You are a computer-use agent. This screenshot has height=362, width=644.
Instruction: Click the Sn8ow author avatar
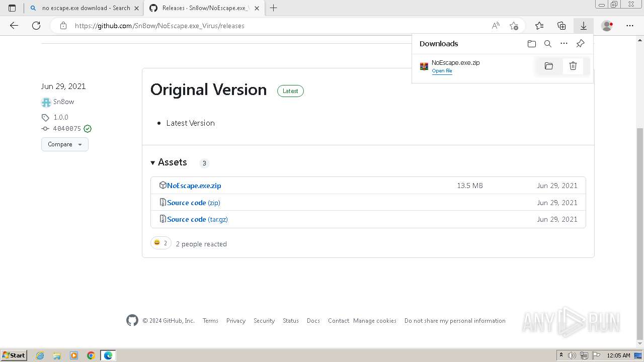pos(46,102)
